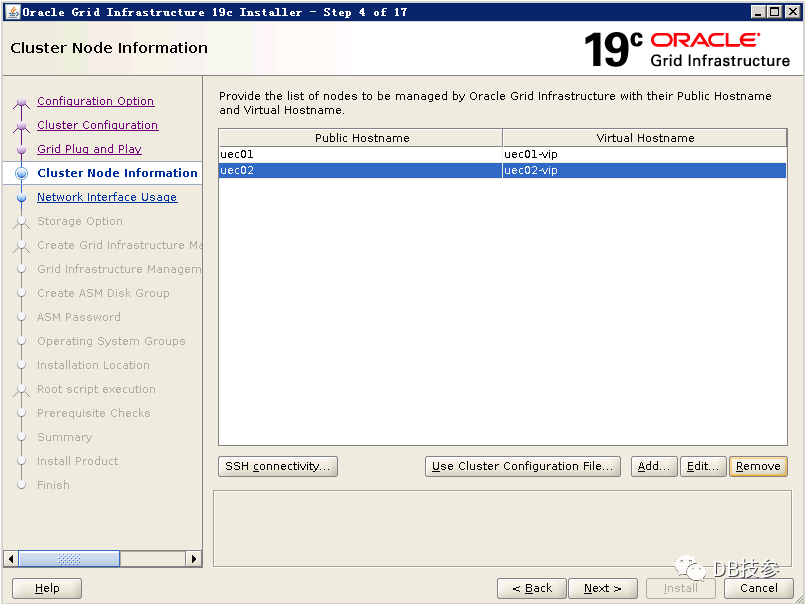This screenshot has width=805, height=604.
Task: Click the sidebar horizontal scrollbar thumb
Action: pyautogui.click(x=69, y=559)
